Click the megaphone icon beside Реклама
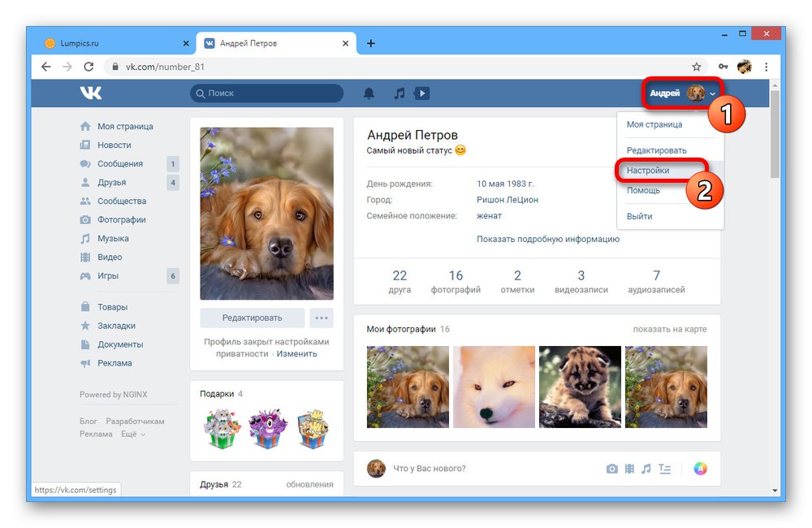 tap(85, 363)
